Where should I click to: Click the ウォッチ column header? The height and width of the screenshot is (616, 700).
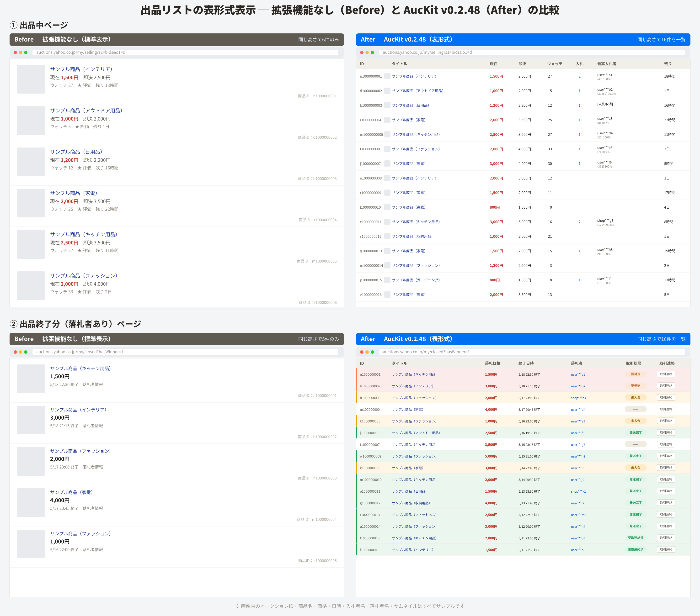coord(555,64)
